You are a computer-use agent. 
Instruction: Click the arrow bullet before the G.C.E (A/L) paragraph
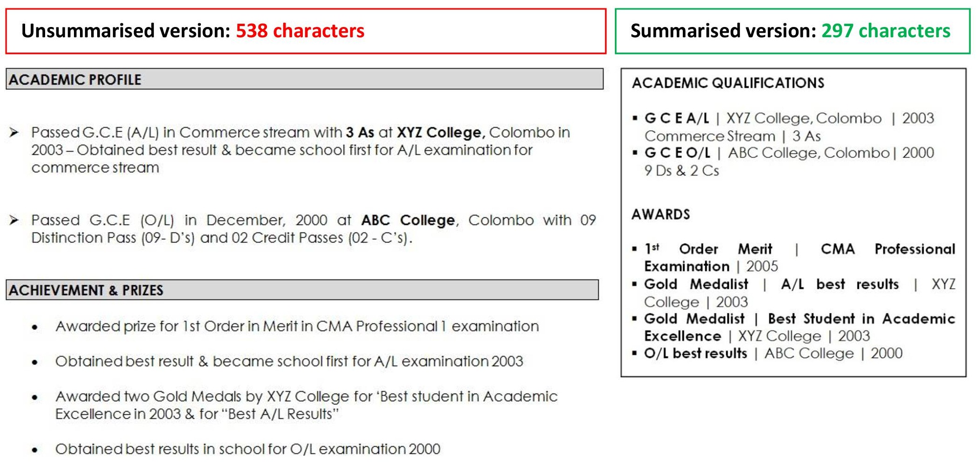click(x=14, y=133)
